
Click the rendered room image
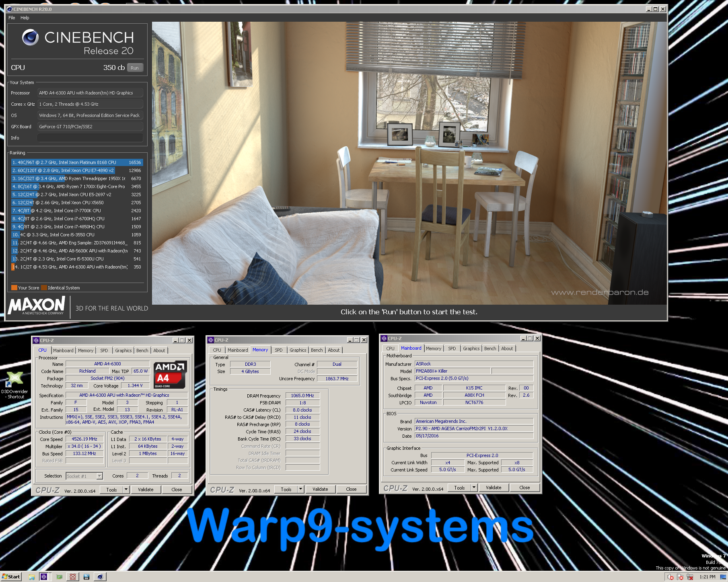(x=409, y=163)
